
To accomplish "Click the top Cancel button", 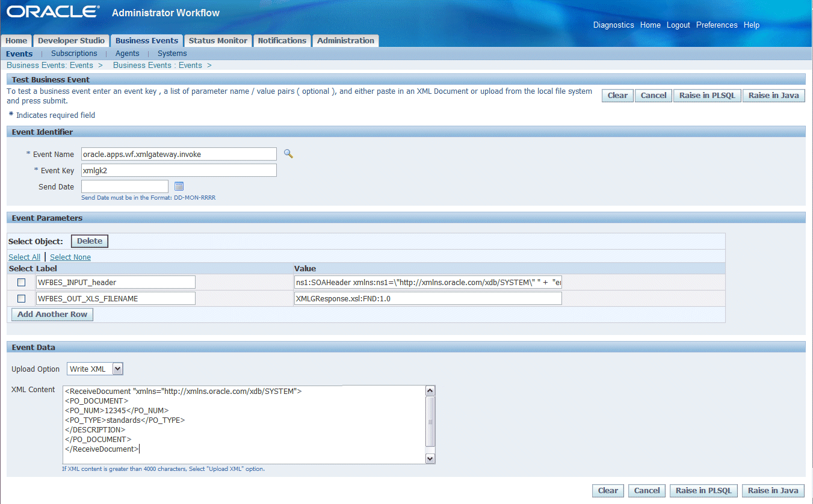I will pyautogui.click(x=654, y=95).
